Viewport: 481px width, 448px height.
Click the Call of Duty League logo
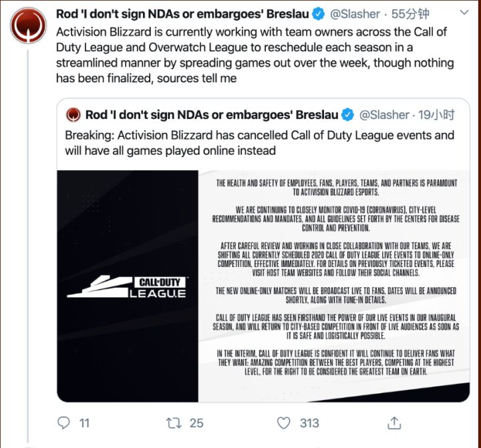click(127, 286)
